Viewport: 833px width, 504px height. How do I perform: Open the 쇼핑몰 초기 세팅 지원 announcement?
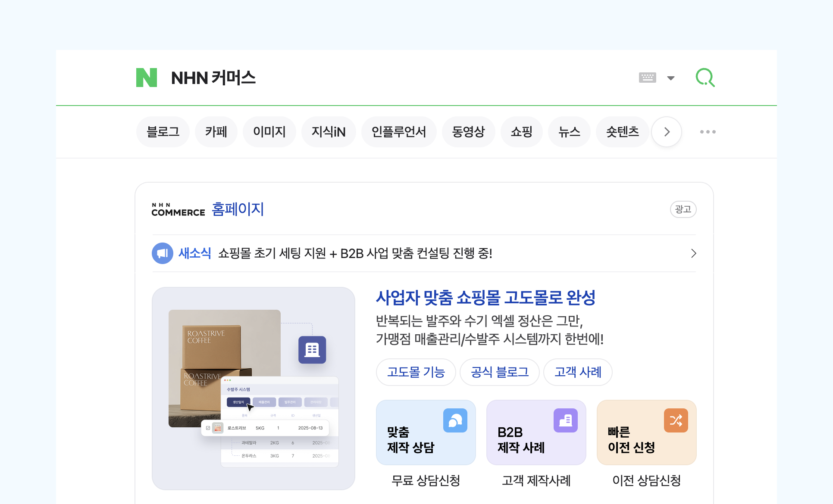[355, 253]
